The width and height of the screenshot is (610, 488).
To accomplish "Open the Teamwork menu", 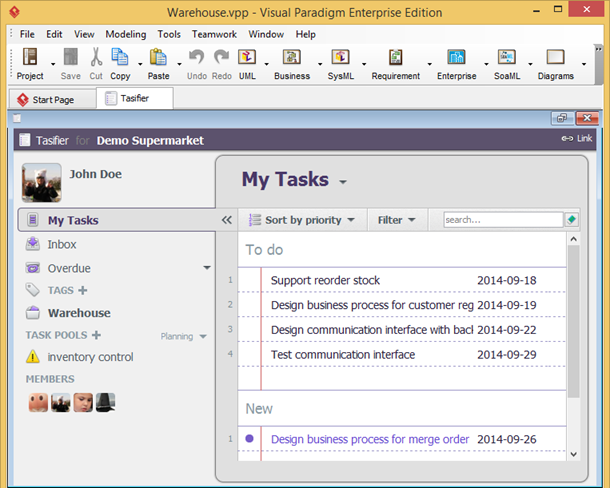I will point(214,34).
